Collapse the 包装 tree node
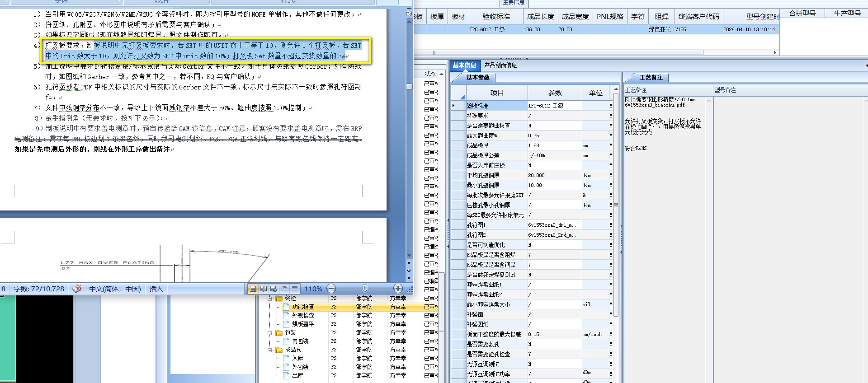 click(x=270, y=333)
